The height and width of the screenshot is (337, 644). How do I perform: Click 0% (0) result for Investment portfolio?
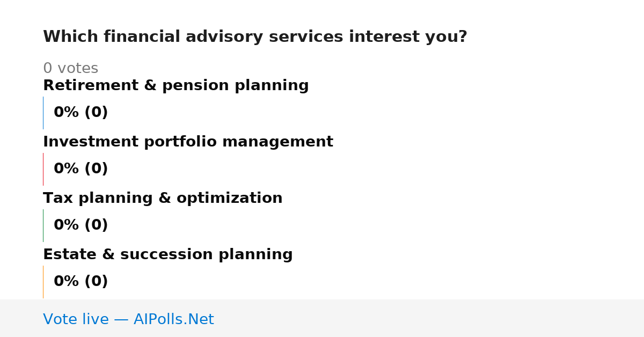coord(80,169)
